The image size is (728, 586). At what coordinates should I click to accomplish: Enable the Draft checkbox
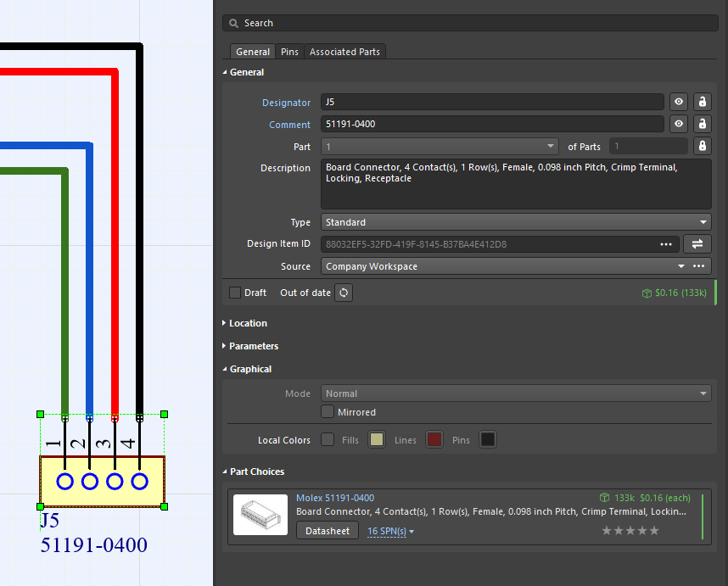pyautogui.click(x=235, y=293)
